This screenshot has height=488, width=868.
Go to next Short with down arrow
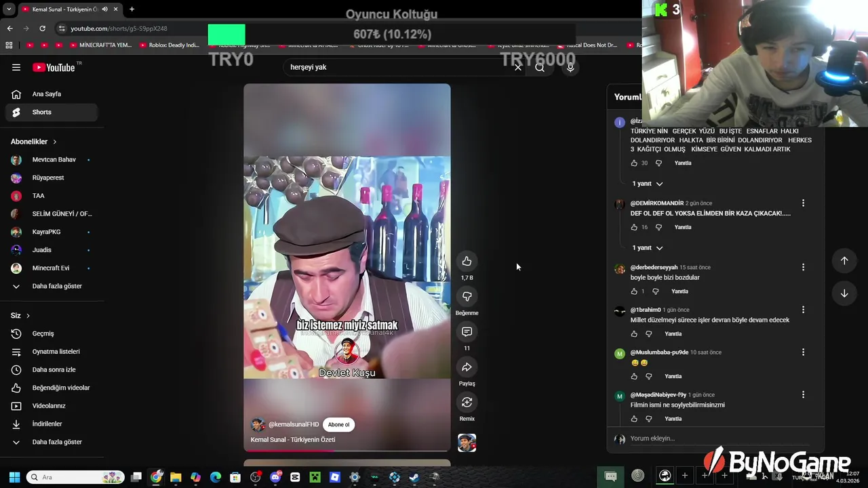(x=844, y=293)
